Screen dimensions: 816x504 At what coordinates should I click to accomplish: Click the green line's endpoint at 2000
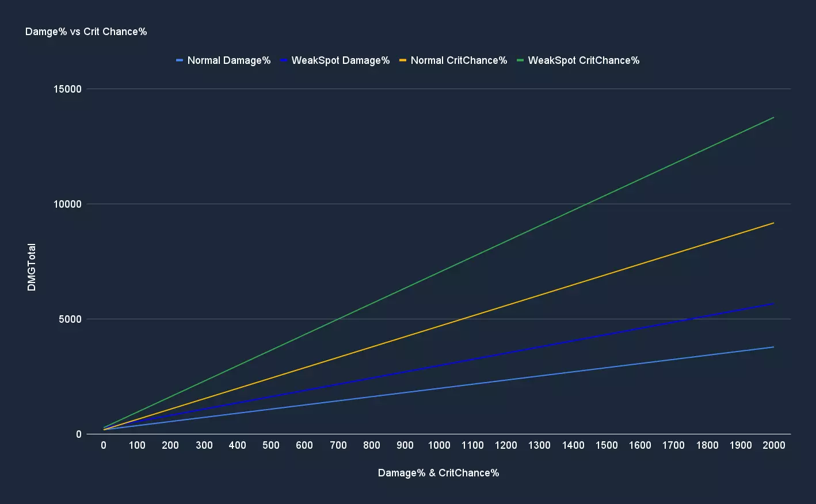(x=773, y=117)
